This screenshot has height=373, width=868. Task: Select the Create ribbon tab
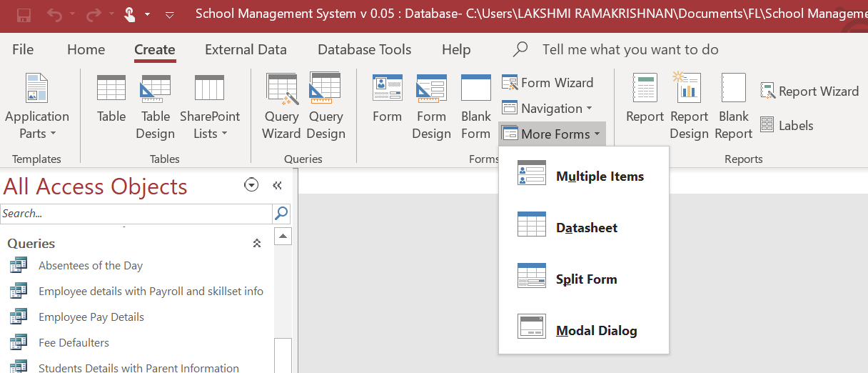155,49
